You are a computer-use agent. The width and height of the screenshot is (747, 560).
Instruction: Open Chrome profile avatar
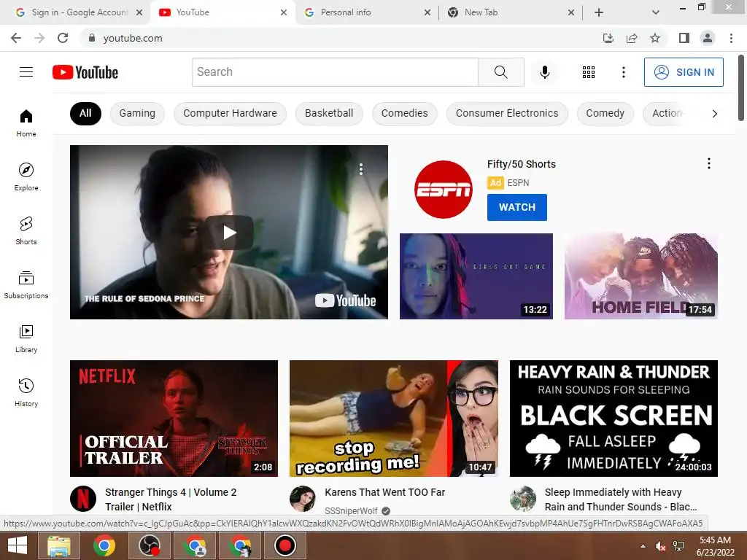(x=708, y=38)
